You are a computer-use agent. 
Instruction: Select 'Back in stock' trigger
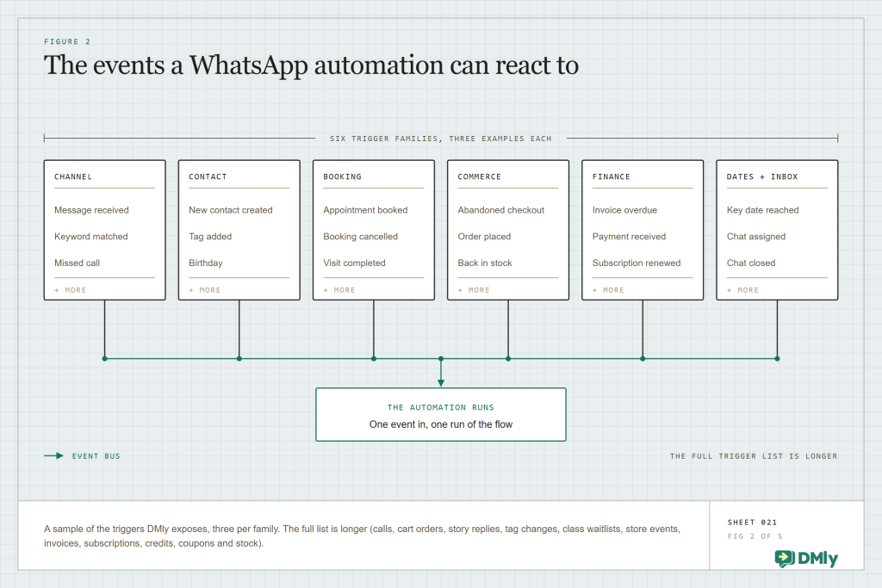coord(485,263)
